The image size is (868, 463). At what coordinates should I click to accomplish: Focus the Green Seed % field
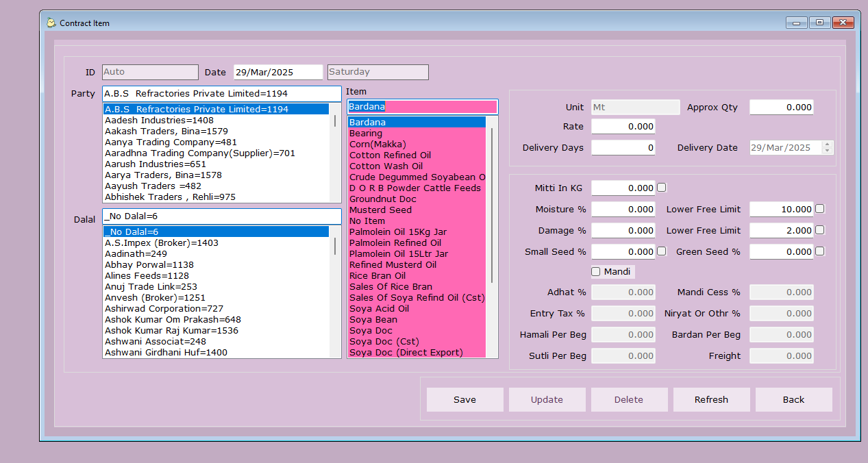(x=782, y=251)
